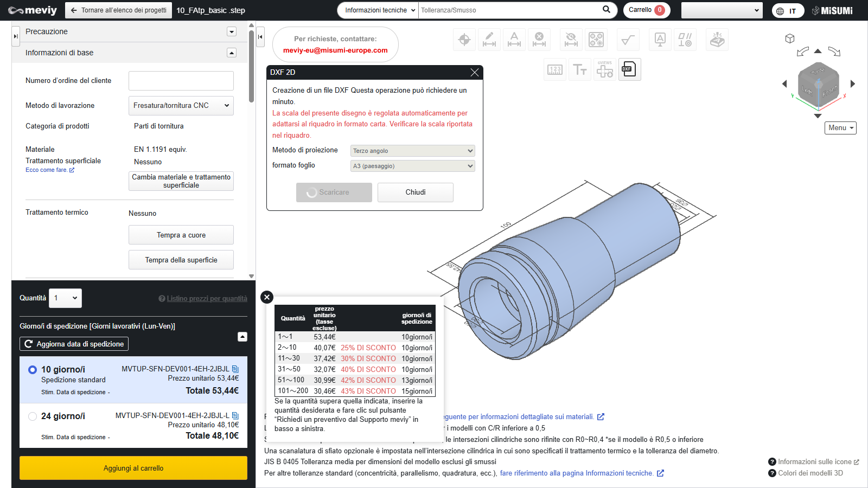Viewport: 868px width, 488px height.
Task: Click the text size Tt icon
Action: pos(579,69)
